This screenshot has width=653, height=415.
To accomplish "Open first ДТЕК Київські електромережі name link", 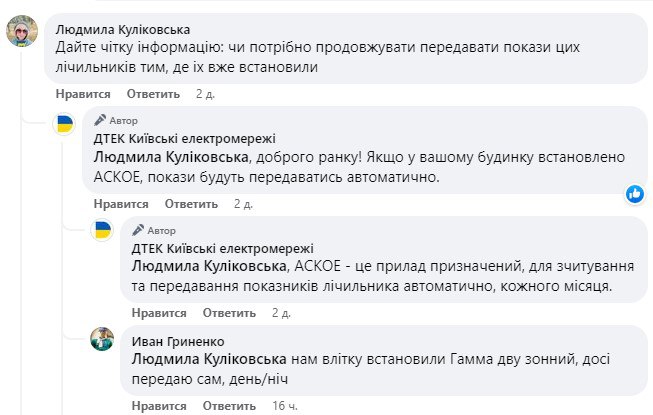I will (x=184, y=139).
